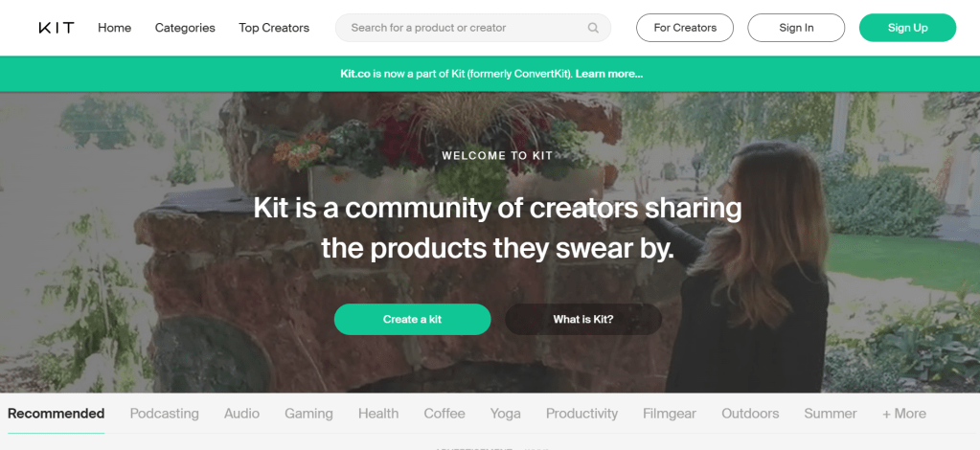The image size is (980, 450).
Task: Click the KIT logo
Action: pyautogui.click(x=56, y=28)
